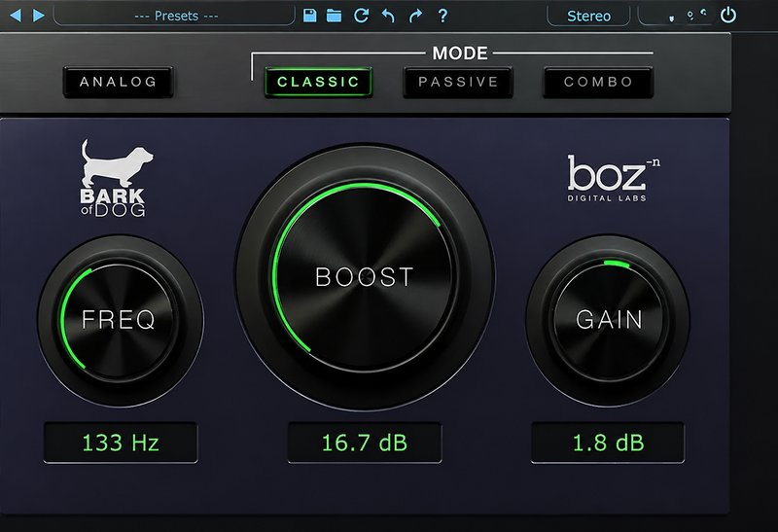Click the circular reload icon
This screenshot has height=532, width=778.
[361, 16]
